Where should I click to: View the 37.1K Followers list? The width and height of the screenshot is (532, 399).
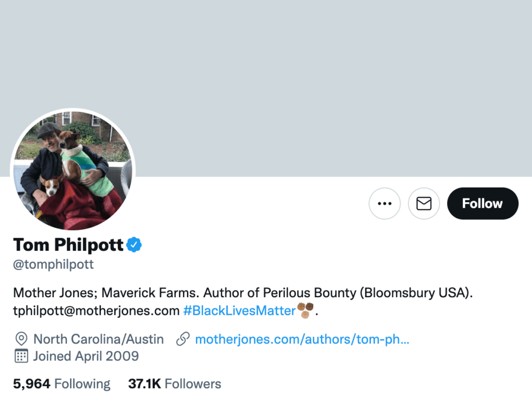click(x=175, y=384)
